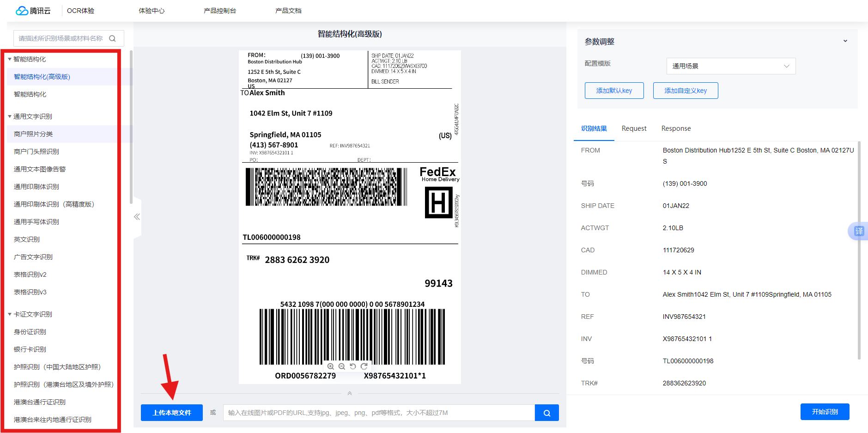Switch to the Response tab
The image size is (868, 433).
[676, 128]
